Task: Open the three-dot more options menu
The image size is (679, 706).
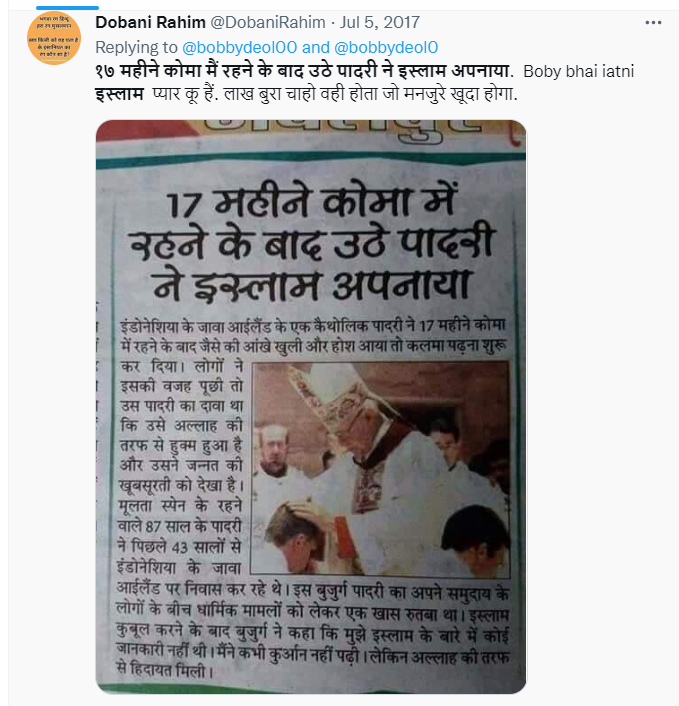Action: (x=653, y=23)
